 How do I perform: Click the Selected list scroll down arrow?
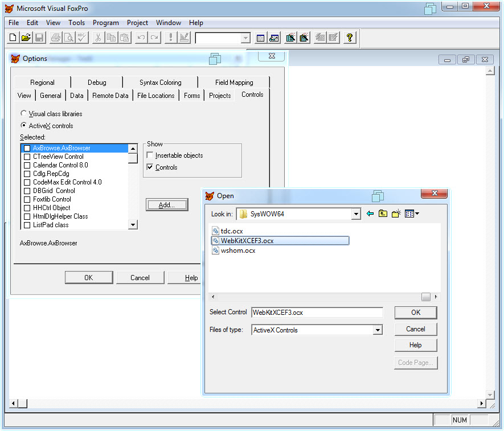click(133, 225)
